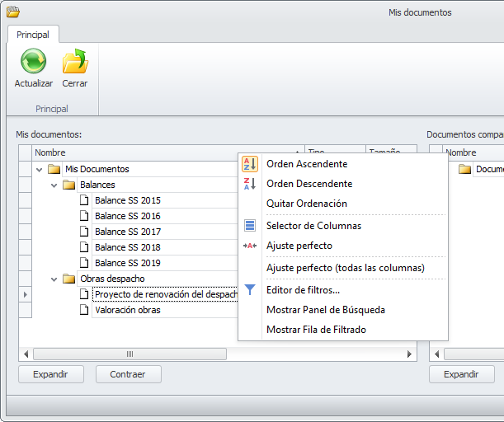Collapse the Mis Documentos tree node

pyautogui.click(x=40, y=170)
